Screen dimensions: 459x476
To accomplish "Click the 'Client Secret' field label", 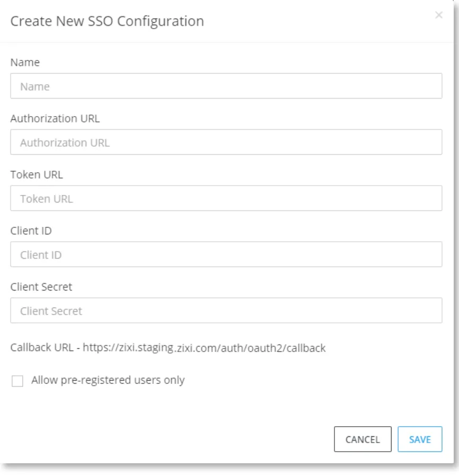I will pos(41,287).
